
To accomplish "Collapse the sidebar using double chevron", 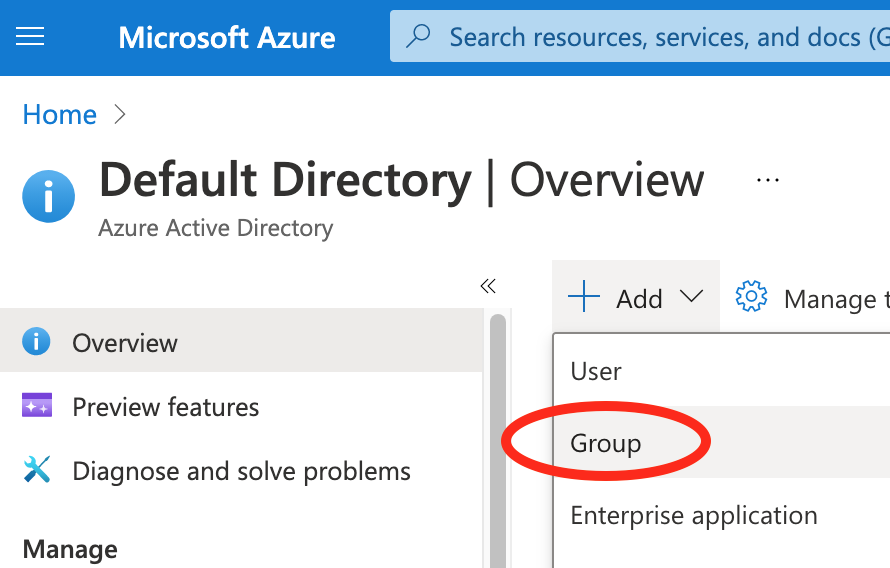I will click(x=488, y=287).
